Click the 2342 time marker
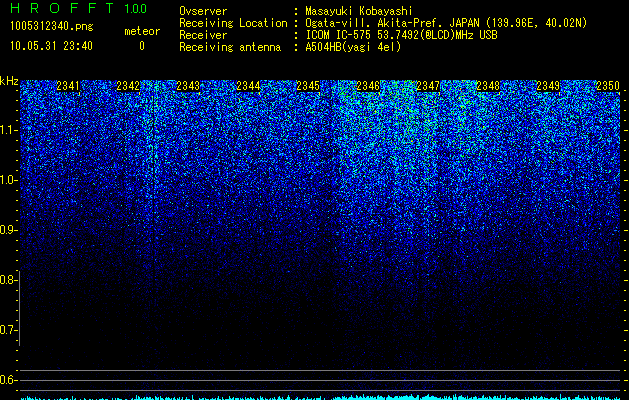The width and height of the screenshot is (629, 400). tap(128, 85)
